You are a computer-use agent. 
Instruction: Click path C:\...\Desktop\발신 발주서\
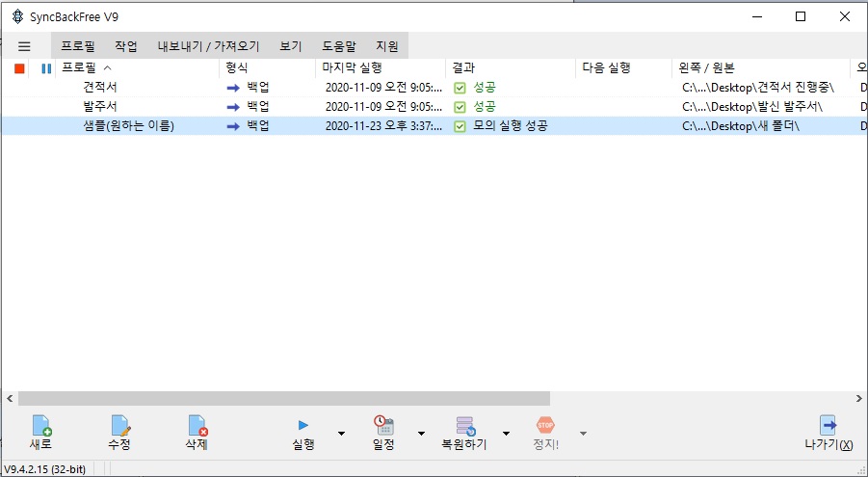pos(752,107)
